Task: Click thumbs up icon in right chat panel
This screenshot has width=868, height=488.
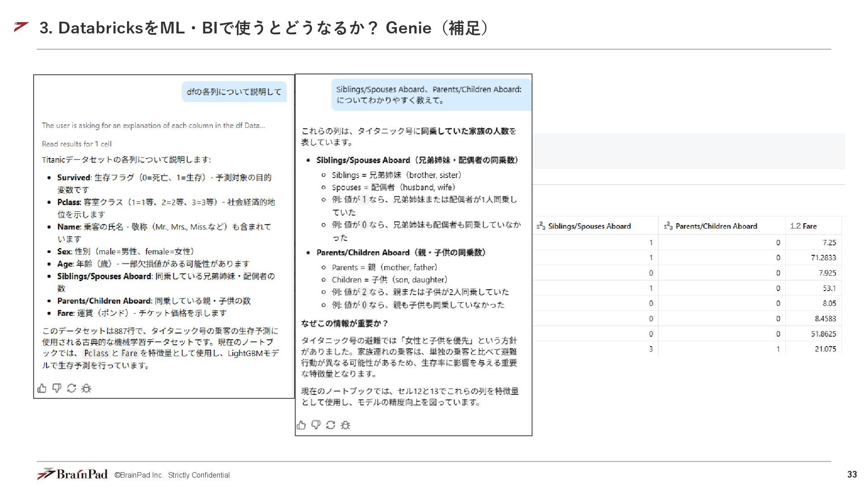Action: [302, 425]
